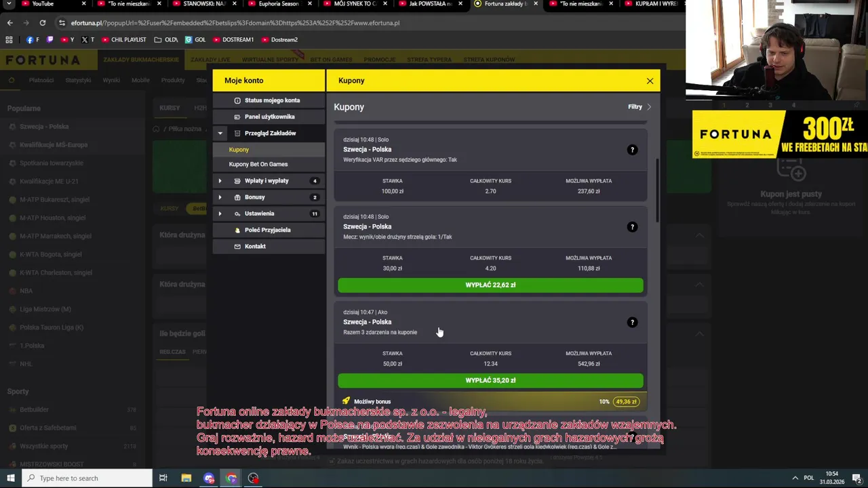Click the Ustawienia key icon
868x488 pixels.
tap(237, 213)
